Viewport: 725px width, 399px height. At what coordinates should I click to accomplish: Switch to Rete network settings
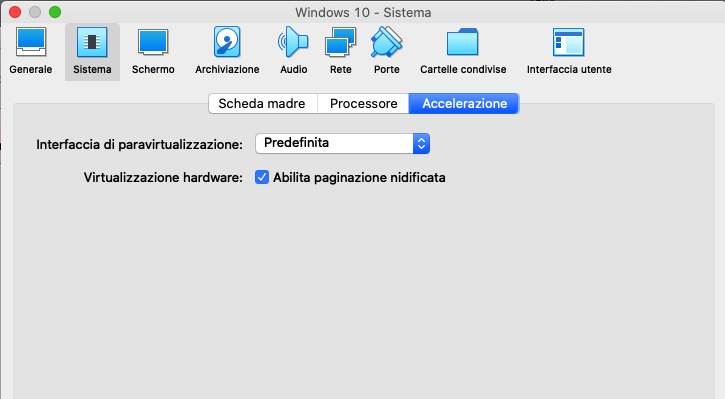pos(341,51)
